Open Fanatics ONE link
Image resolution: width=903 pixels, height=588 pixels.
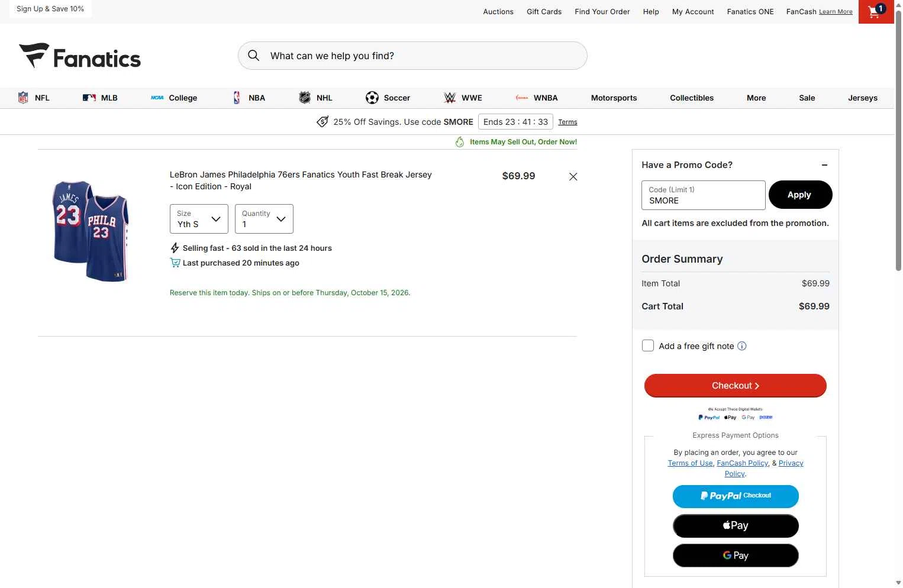pos(750,11)
